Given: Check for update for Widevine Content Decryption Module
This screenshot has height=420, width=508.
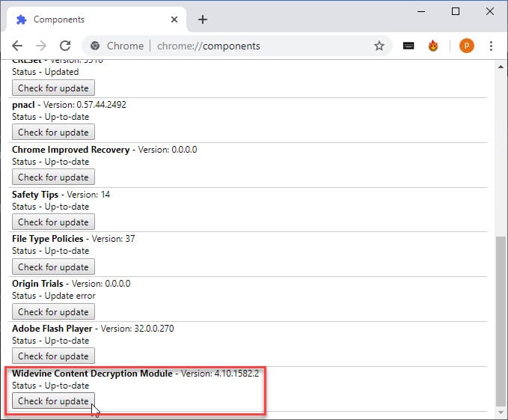Looking at the screenshot, I should coord(53,401).
